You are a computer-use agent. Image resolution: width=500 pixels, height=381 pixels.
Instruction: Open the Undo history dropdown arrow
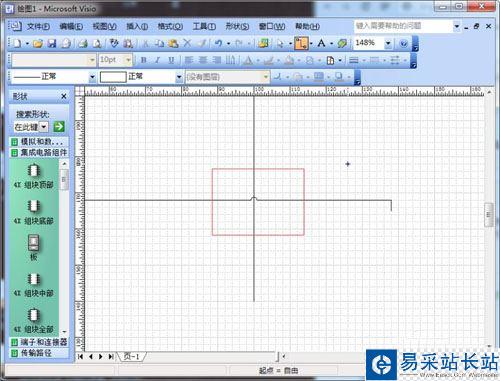228,43
